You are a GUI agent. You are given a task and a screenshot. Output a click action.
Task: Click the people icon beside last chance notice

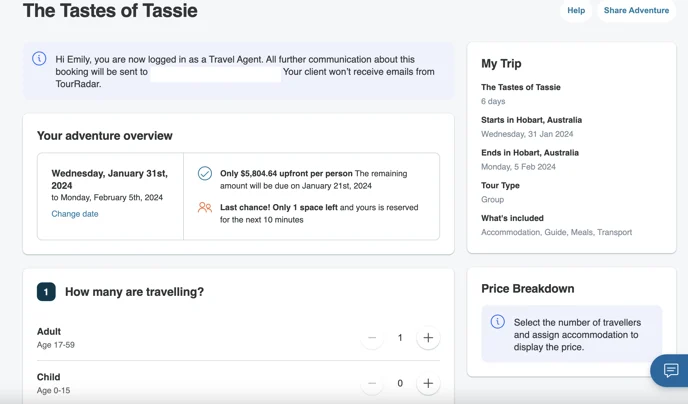click(x=205, y=207)
